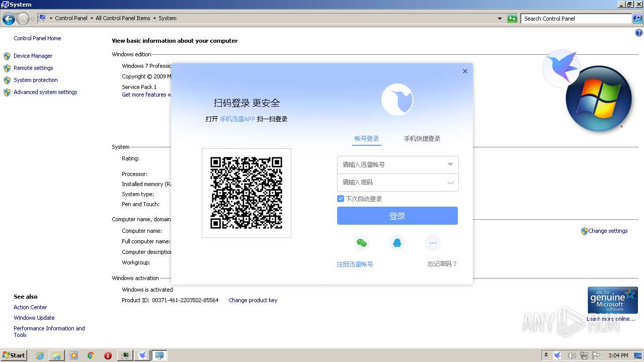This screenshot has width=644, height=362.
Task: Expand the Xunlei account history dropdown
Action: point(450,164)
